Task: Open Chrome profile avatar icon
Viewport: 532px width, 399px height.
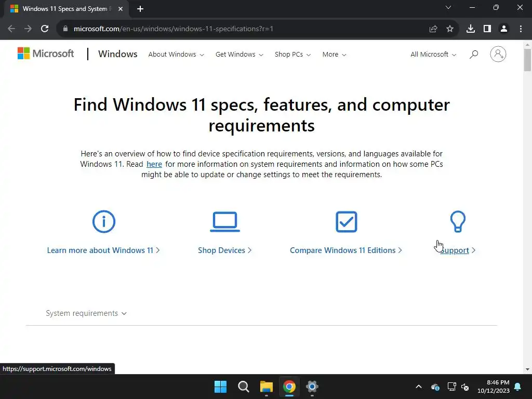Action: coord(504,29)
